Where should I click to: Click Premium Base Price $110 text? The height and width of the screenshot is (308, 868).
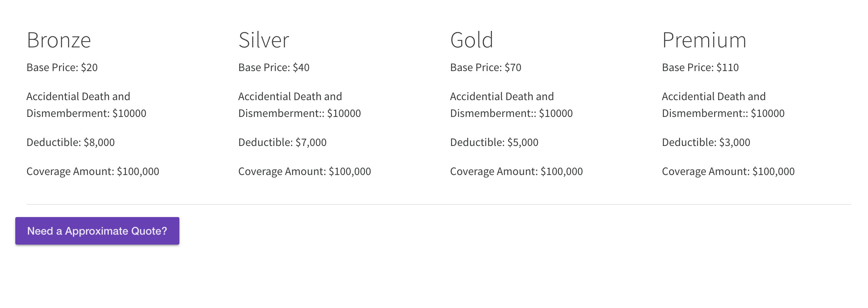(700, 68)
